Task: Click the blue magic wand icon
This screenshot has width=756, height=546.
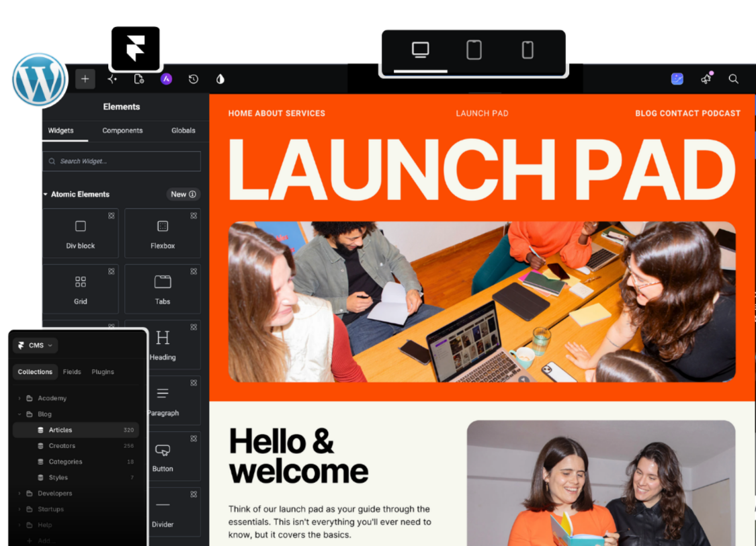Action: (x=677, y=79)
